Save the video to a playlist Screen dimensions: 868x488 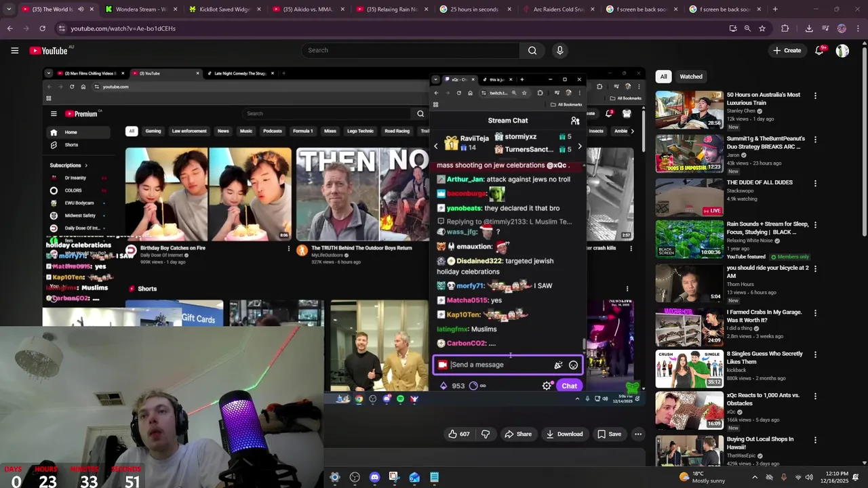tap(608, 434)
